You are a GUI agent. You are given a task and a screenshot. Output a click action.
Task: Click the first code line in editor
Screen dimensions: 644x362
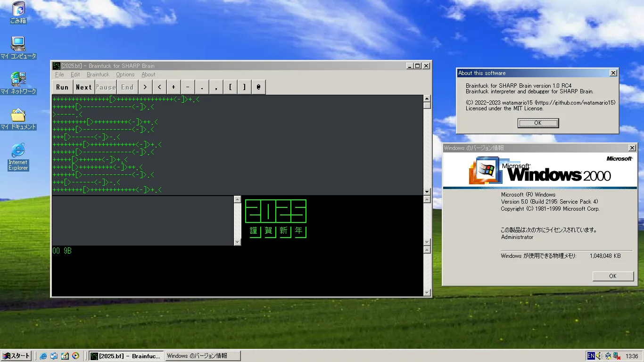pos(125,99)
